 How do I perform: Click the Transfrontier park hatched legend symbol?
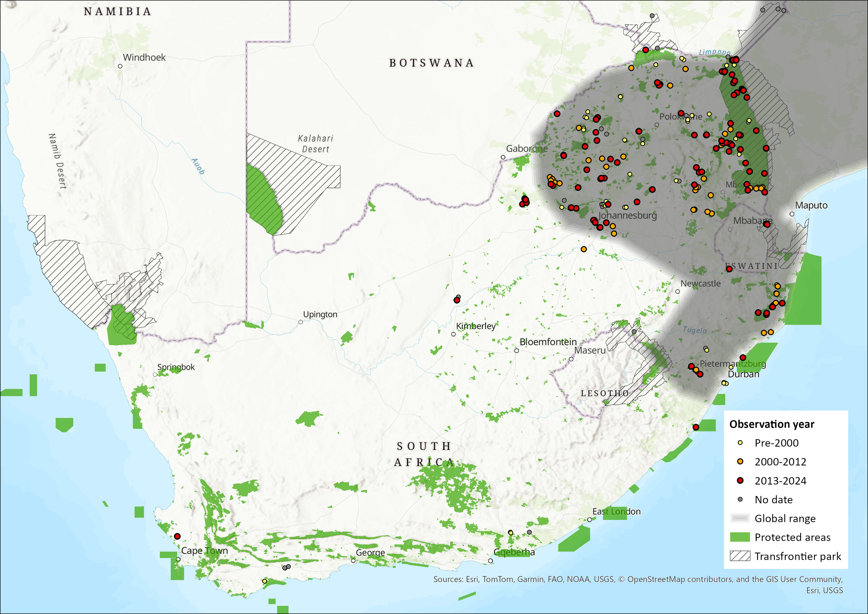pyautogui.click(x=740, y=556)
